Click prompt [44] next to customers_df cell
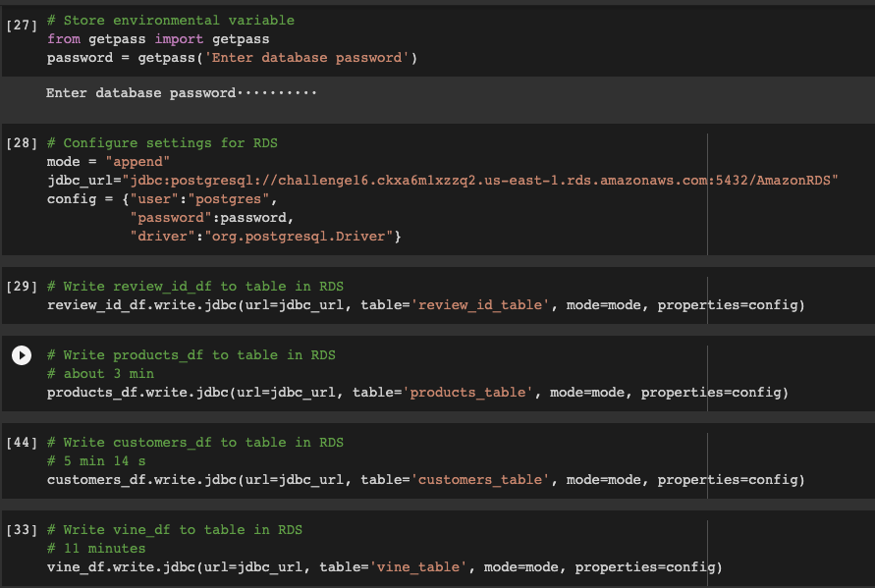The height and width of the screenshot is (588, 875). [x=22, y=442]
